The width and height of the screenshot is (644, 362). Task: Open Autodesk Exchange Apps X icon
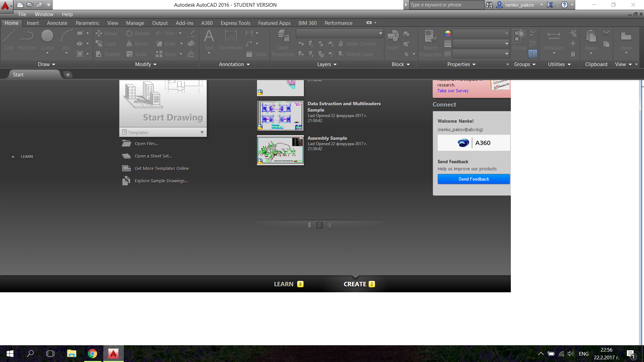click(x=550, y=5)
